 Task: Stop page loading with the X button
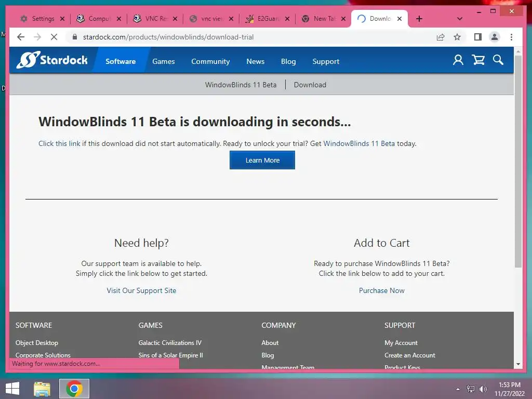(54, 37)
